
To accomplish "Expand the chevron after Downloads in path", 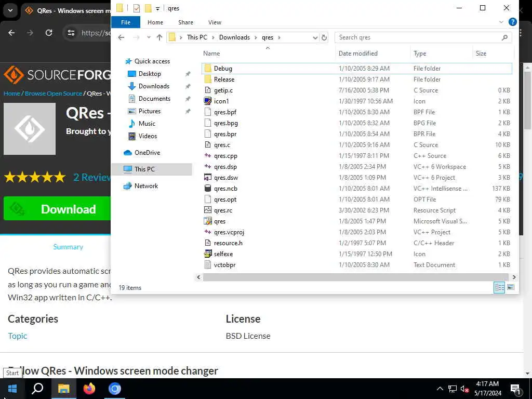I will pyautogui.click(x=256, y=37).
